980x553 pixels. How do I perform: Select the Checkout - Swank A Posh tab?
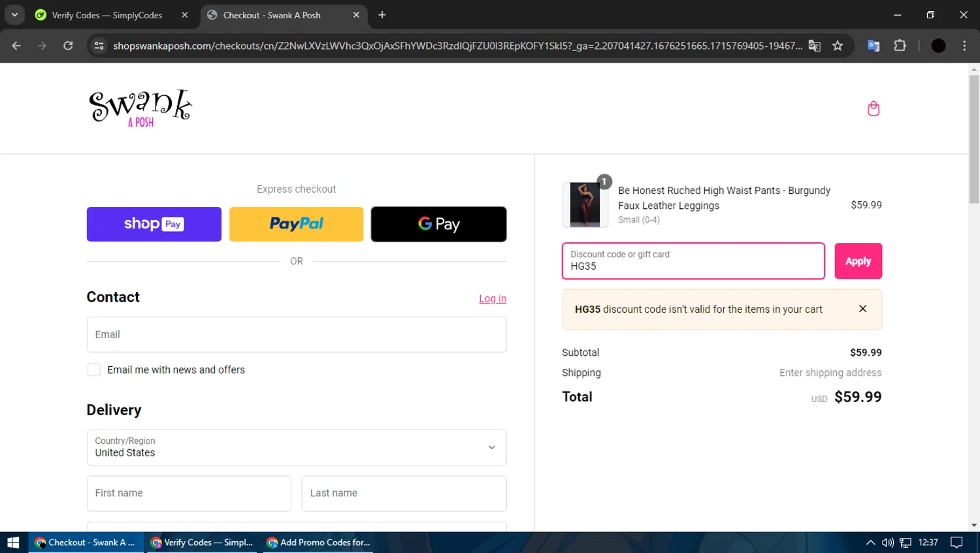[x=272, y=15]
